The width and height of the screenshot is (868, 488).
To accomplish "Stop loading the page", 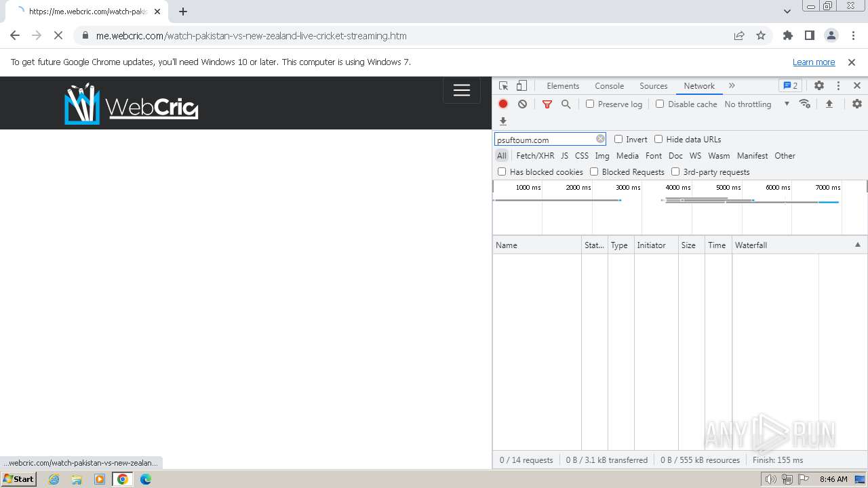I will [58, 36].
